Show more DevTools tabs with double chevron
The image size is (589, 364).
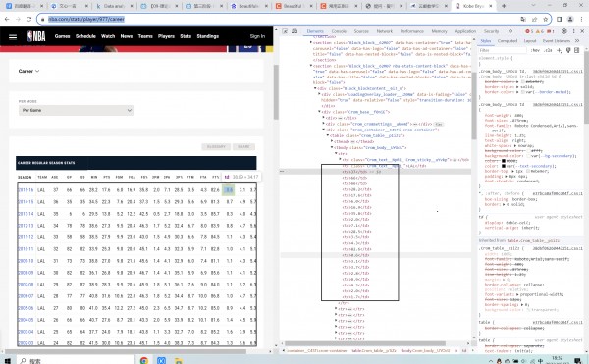(510, 31)
